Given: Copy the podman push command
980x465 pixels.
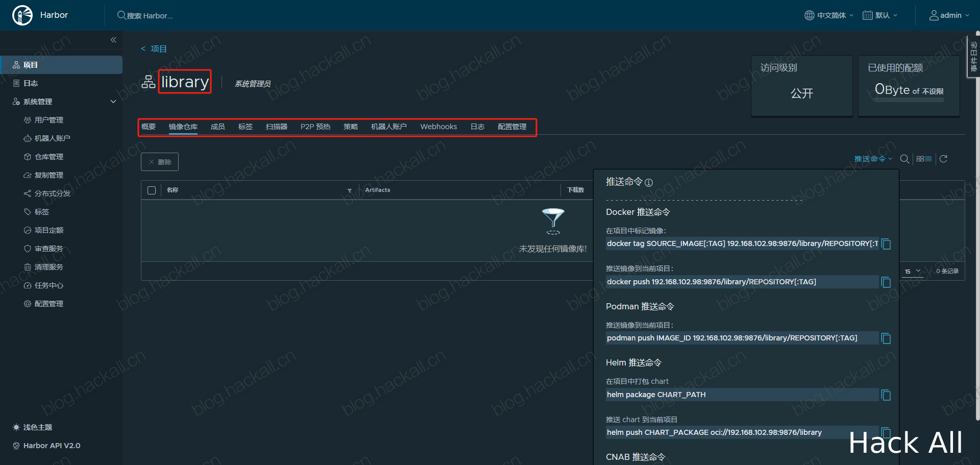Looking at the screenshot, I should pos(887,339).
